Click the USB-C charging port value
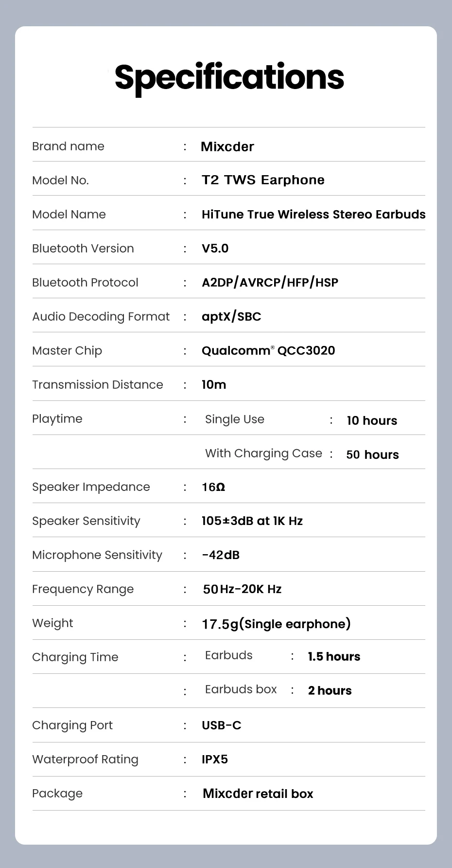452x868 pixels. click(x=222, y=725)
